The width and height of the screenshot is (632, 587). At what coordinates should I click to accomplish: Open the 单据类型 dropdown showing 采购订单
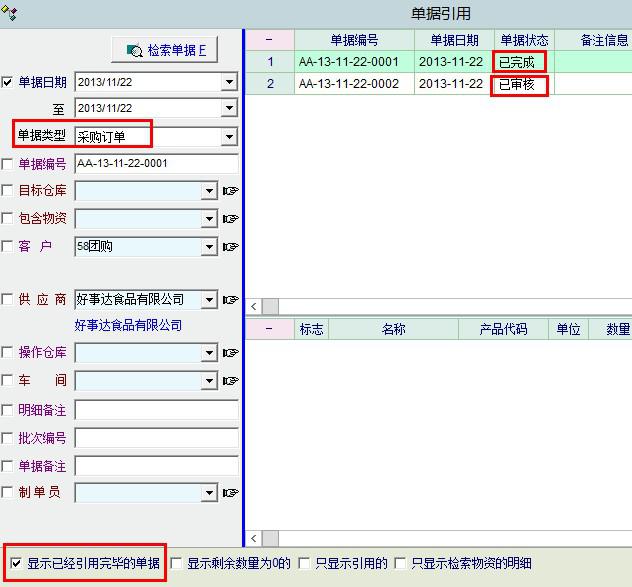click(229, 137)
